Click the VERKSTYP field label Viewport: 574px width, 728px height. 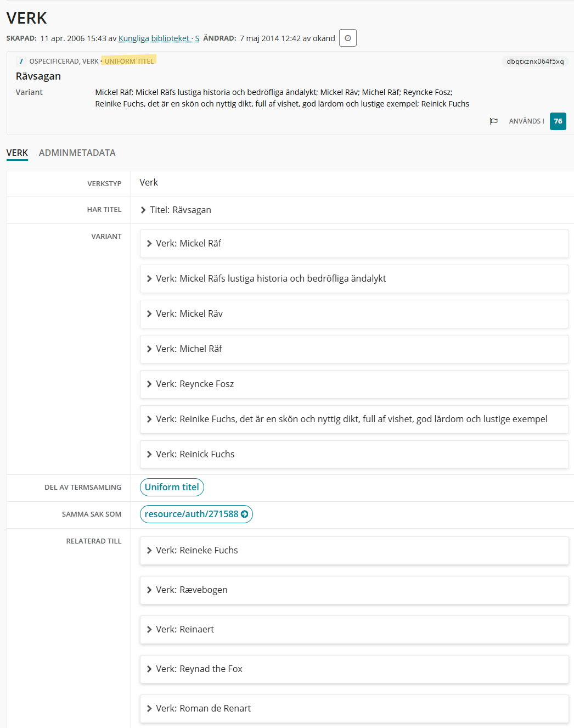[x=104, y=184]
